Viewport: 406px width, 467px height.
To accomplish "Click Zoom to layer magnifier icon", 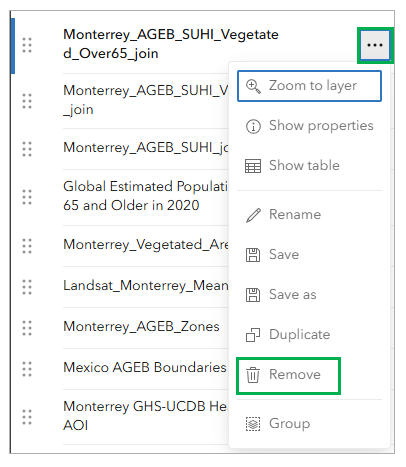I will 253,86.
